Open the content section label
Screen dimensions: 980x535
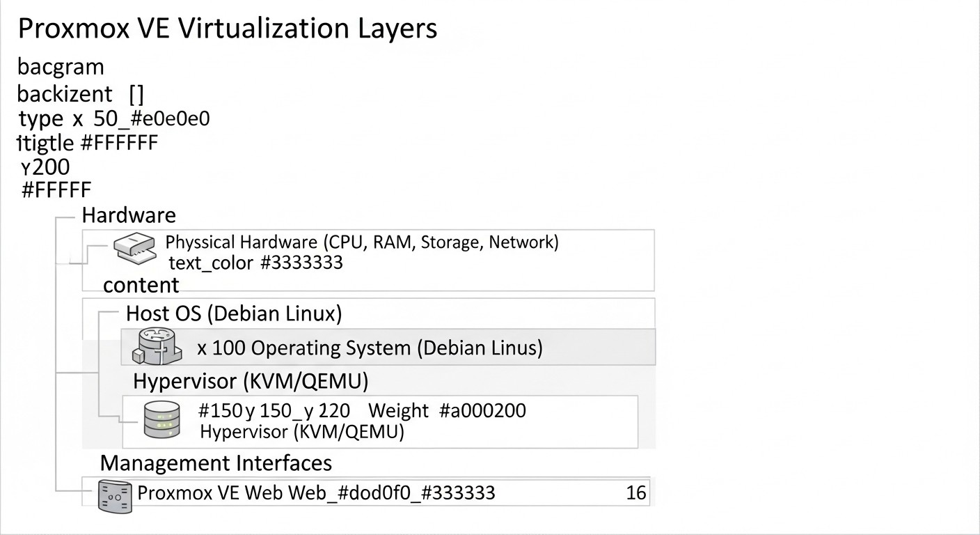click(141, 284)
